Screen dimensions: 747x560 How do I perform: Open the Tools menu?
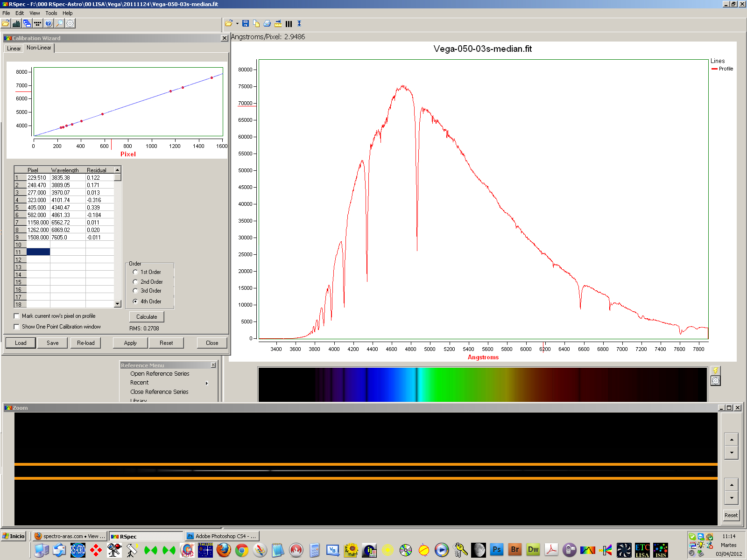(51, 13)
